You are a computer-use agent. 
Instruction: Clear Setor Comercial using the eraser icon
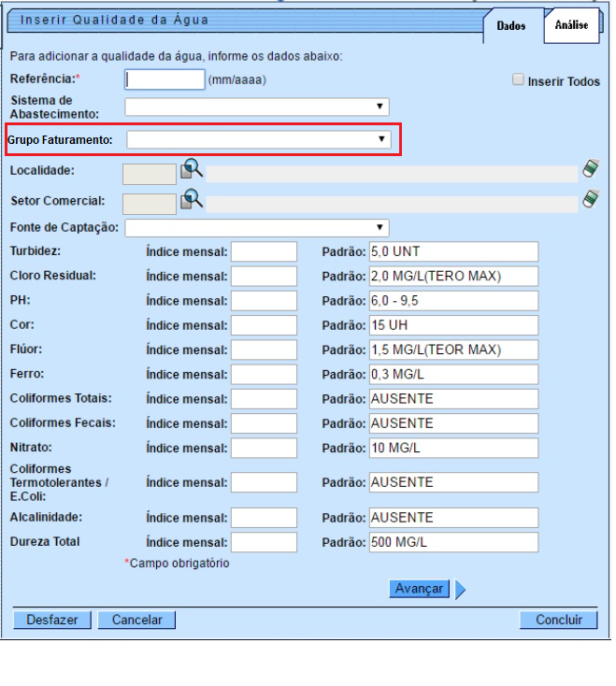590,198
